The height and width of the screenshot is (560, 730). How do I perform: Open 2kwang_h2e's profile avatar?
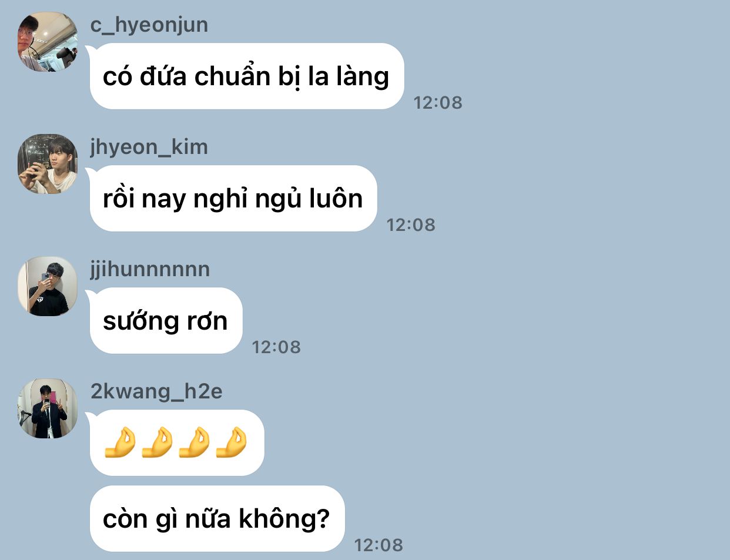pos(48,408)
